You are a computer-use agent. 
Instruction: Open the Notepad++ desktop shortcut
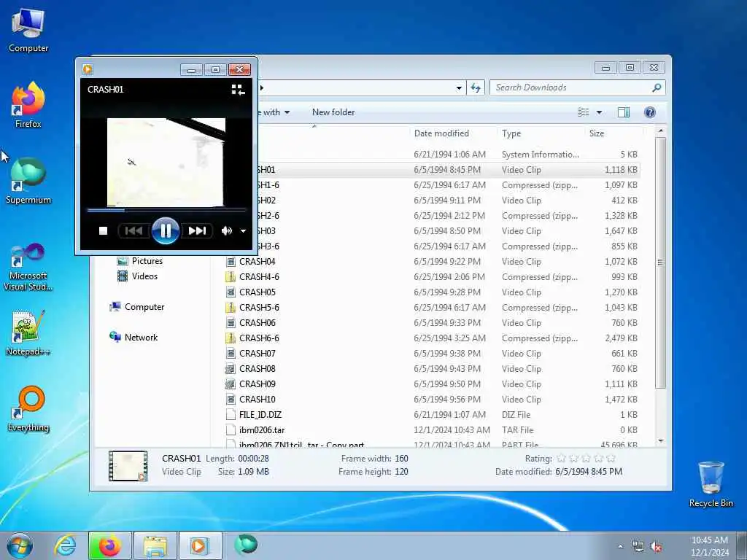click(28, 332)
